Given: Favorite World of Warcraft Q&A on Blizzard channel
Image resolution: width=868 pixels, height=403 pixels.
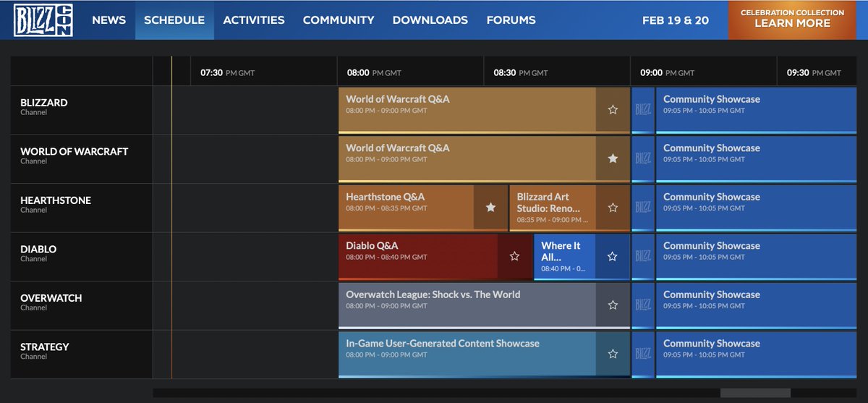Looking at the screenshot, I should 613,109.
